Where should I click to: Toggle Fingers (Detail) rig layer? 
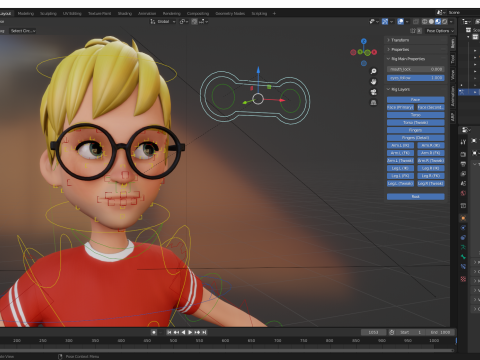(x=416, y=138)
